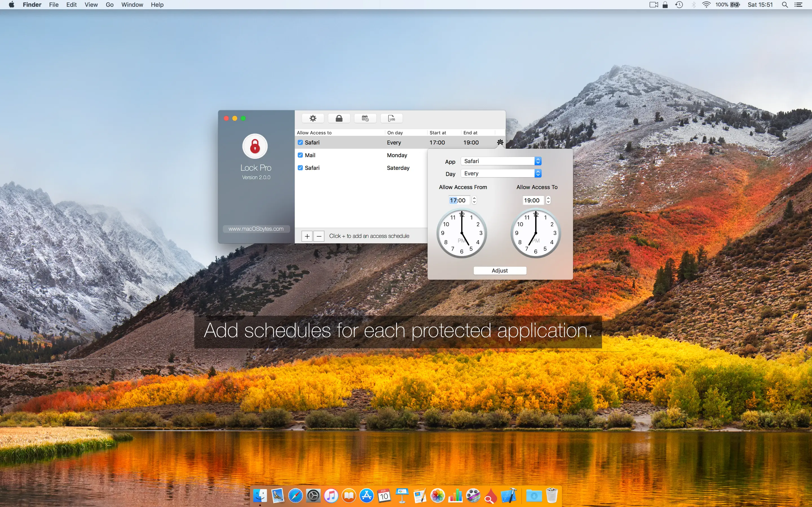Toggle the Safari Saterday checkbox

300,168
